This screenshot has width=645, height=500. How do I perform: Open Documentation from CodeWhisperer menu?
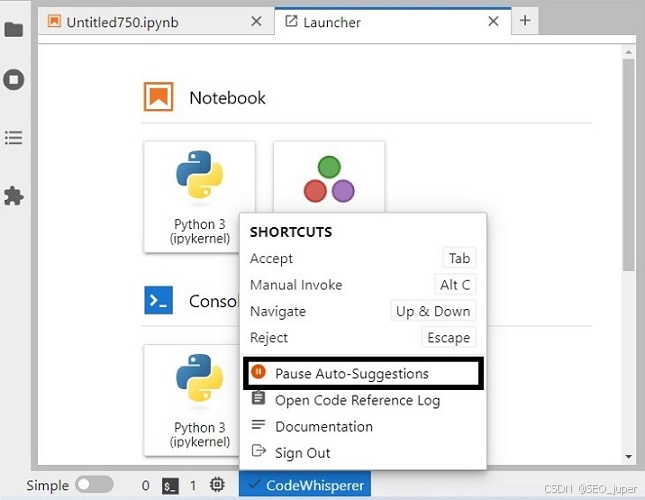tap(363, 426)
